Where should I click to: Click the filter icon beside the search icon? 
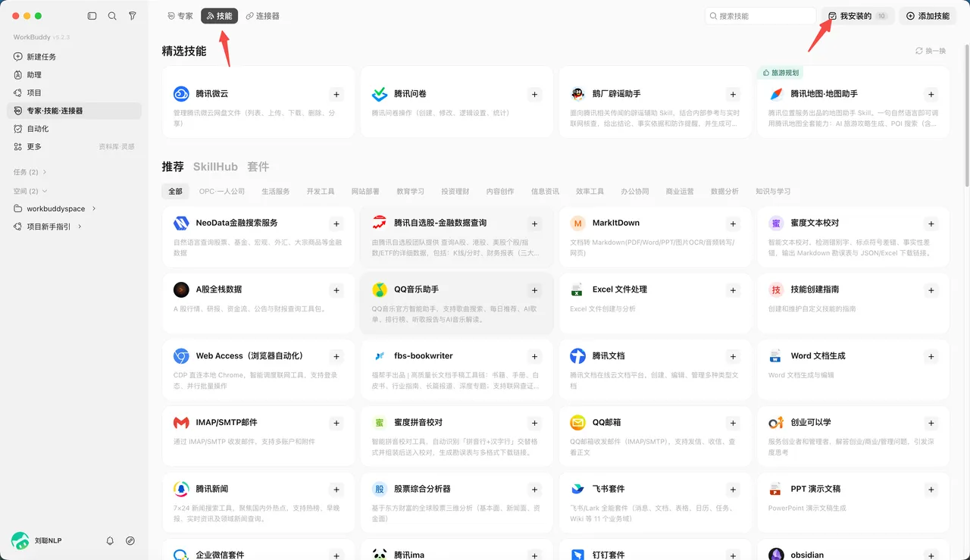pyautogui.click(x=133, y=16)
